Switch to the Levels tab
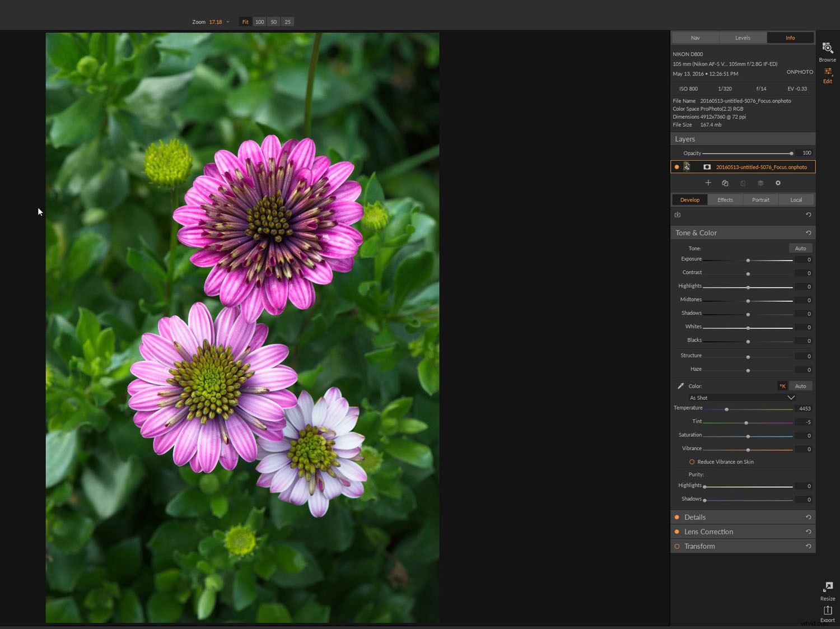 tap(743, 38)
